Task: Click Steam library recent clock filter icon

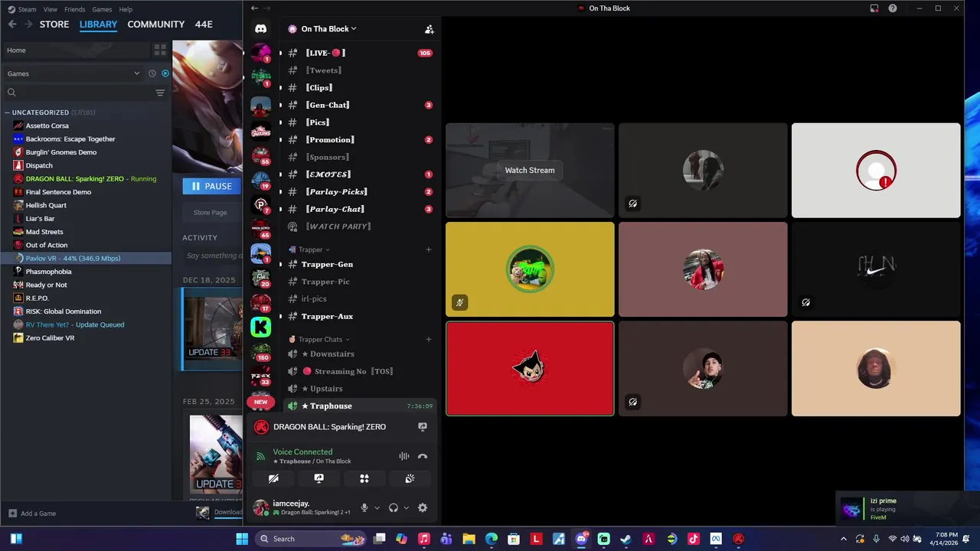Action: (152, 73)
